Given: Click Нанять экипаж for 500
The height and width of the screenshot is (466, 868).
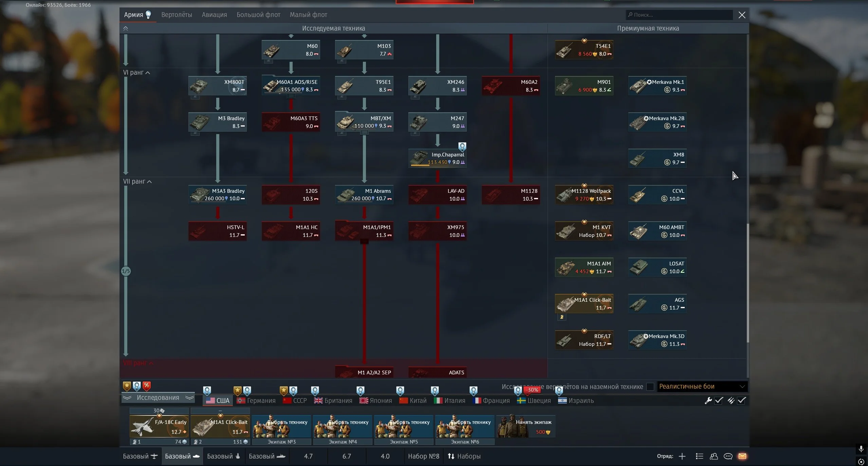Looking at the screenshot, I should pos(526,426).
